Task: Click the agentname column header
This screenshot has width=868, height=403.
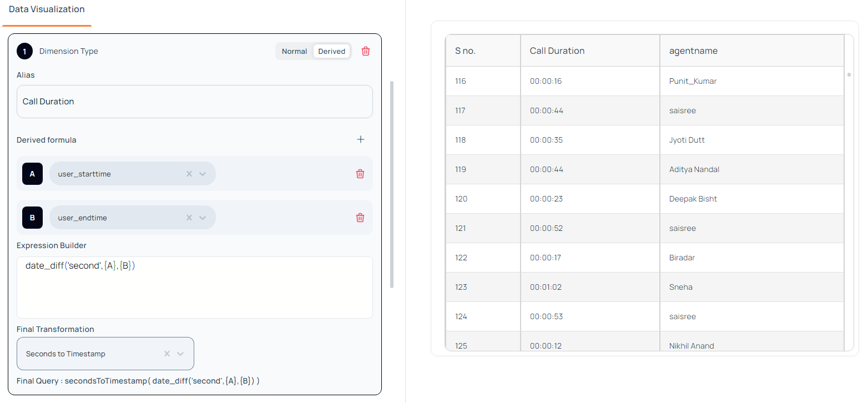Action: pyautogui.click(x=693, y=51)
